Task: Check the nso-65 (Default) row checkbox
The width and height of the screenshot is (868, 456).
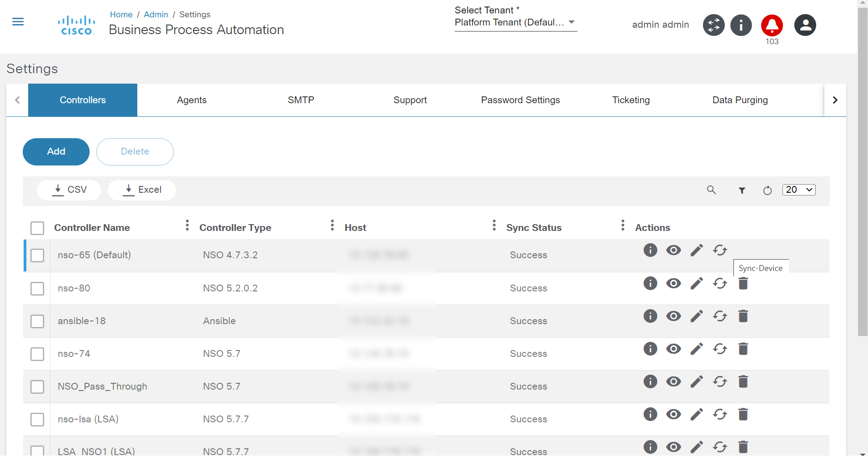Action: click(x=37, y=256)
